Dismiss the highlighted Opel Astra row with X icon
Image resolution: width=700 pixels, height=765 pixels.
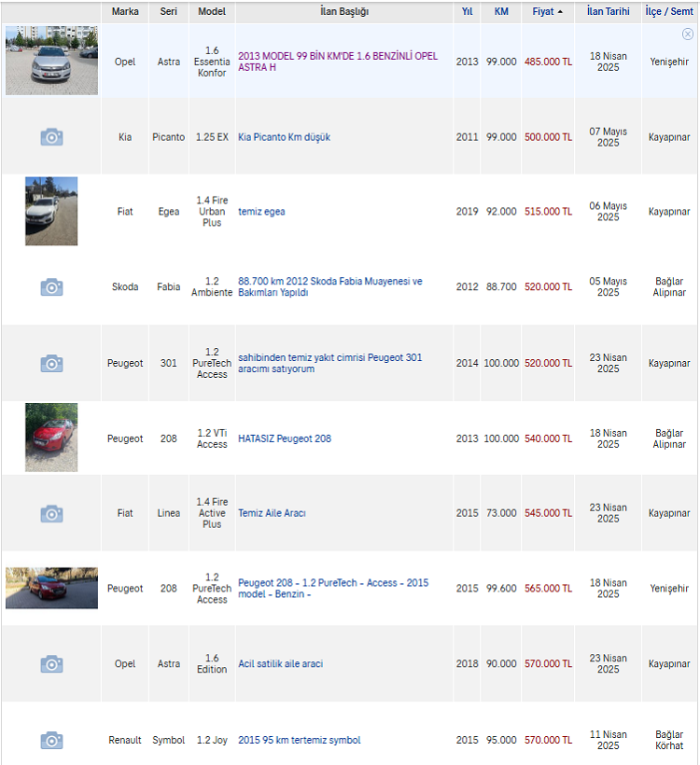(x=687, y=34)
